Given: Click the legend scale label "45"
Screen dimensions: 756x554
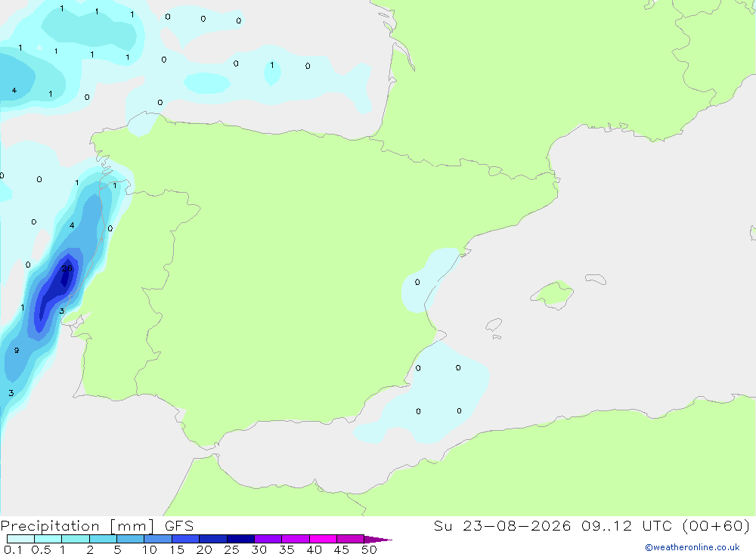Looking at the screenshot, I should 342,549.
